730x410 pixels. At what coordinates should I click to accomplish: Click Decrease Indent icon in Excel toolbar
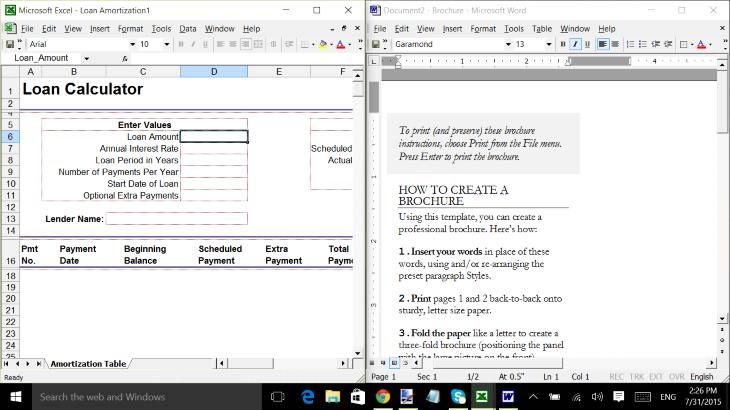pos(289,44)
